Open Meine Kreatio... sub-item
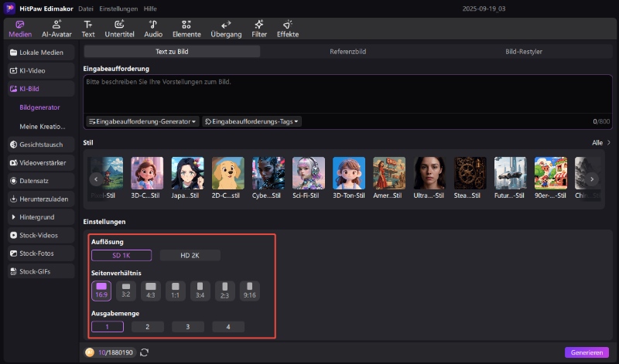619x364 pixels. 43,127
